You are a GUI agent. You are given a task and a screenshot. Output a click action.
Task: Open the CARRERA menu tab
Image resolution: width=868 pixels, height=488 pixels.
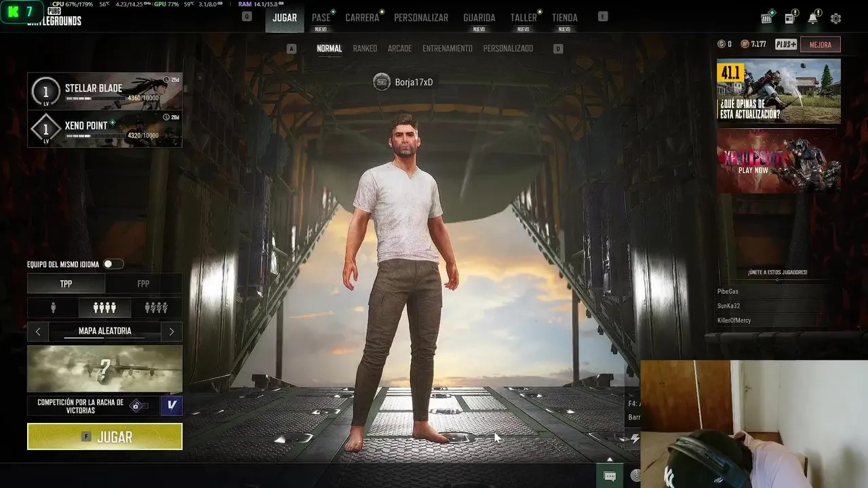tap(362, 18)
